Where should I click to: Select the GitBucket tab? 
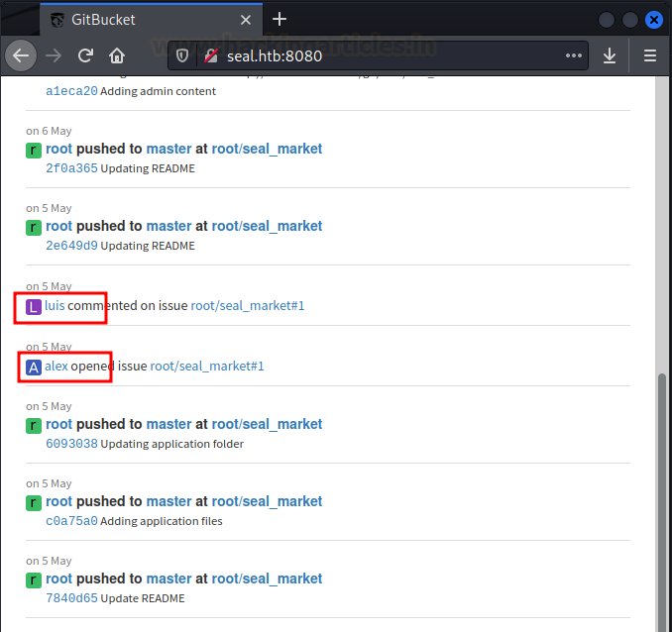tap(152, 20)
